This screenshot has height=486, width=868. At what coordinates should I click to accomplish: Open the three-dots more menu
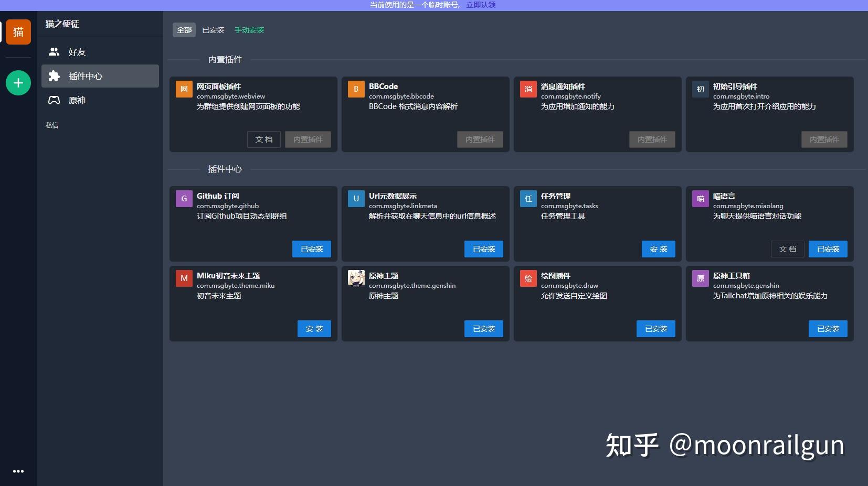[18, 471]
